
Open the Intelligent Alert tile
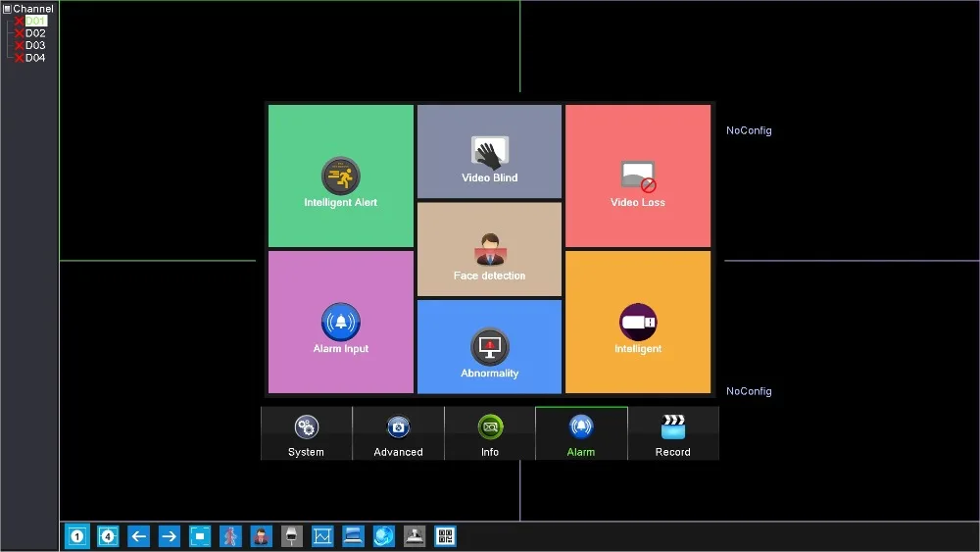coord(341,176)
